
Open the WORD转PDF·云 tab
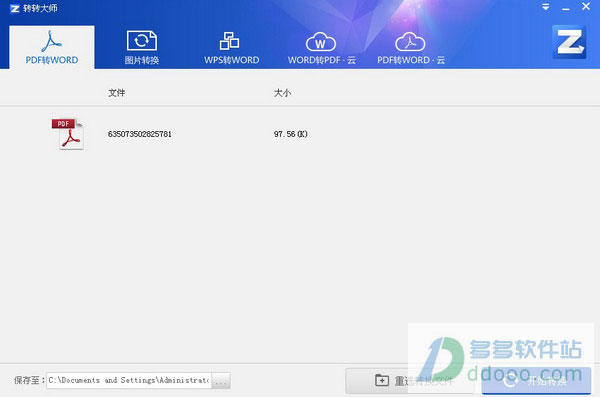click(321, 47)
